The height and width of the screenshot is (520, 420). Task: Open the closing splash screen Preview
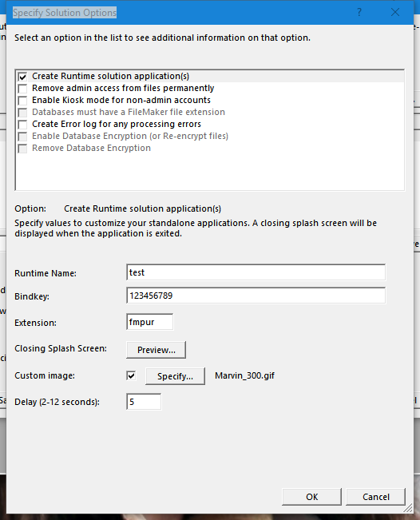[x=157, y=350]
